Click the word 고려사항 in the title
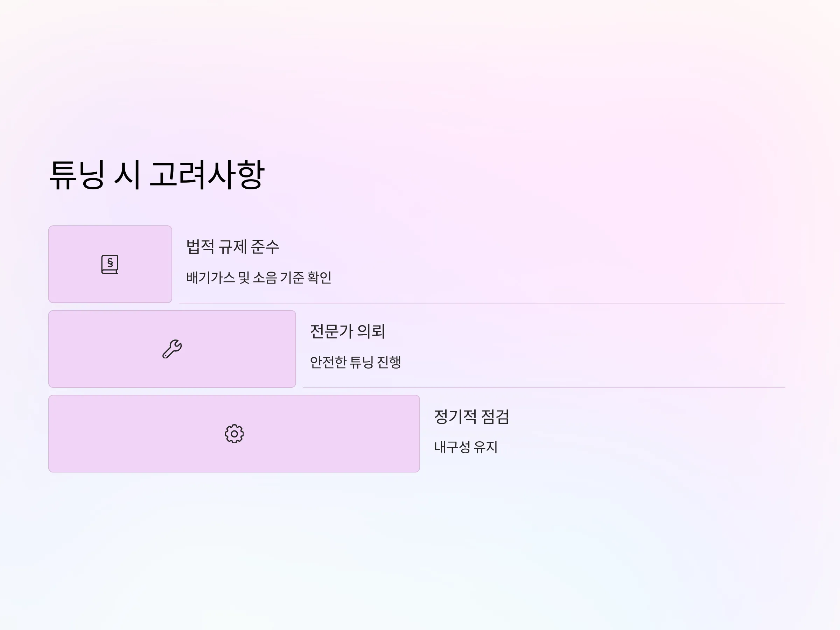The height and width of the screenshot is (630, 840). click(x=207, y=175)
